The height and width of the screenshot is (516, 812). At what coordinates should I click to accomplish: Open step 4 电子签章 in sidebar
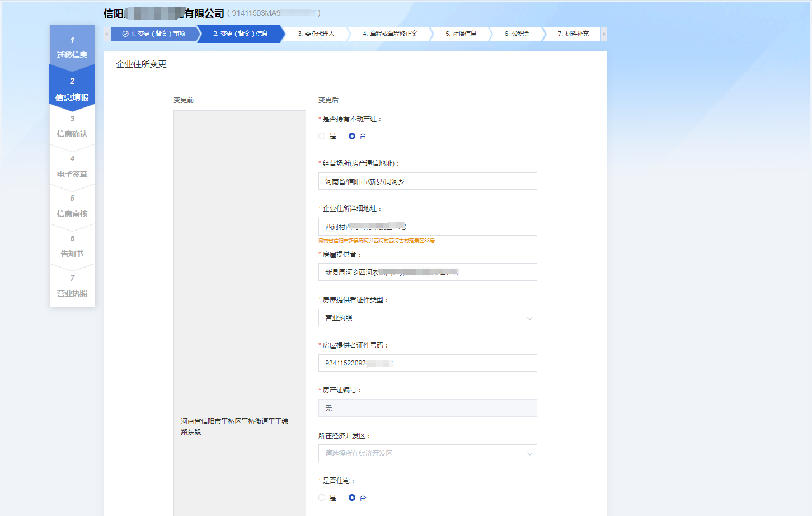coord(72,167)
